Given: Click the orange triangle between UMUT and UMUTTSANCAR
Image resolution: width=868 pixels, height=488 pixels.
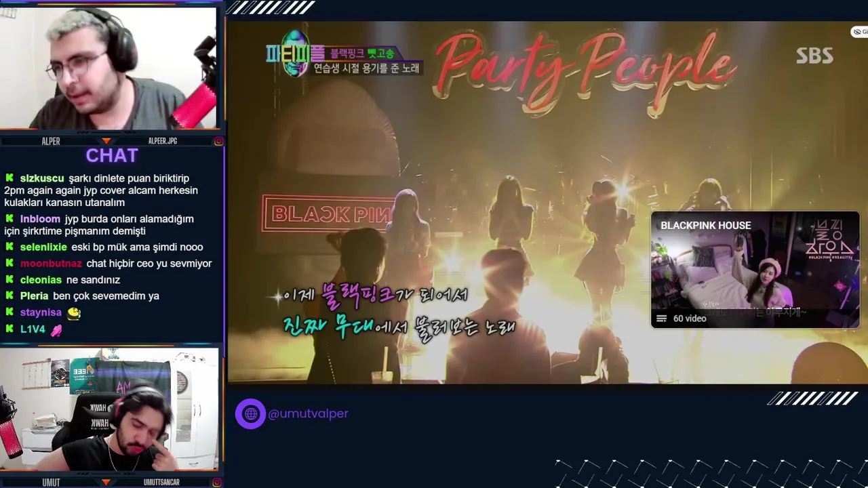Looking at the screenshot, I should pos(106,483).
